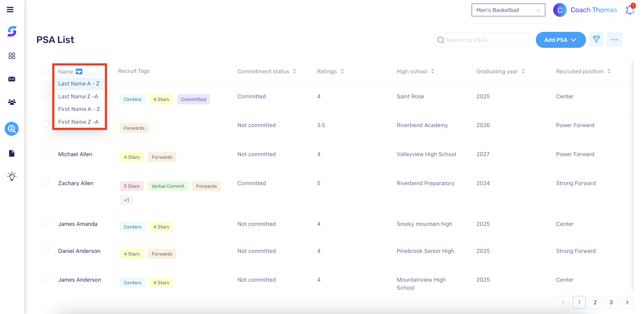The width and height of the screenshot is (644, 314).
Task: Select James Amanda's checkbox
Action: click(x=46, y=223)
